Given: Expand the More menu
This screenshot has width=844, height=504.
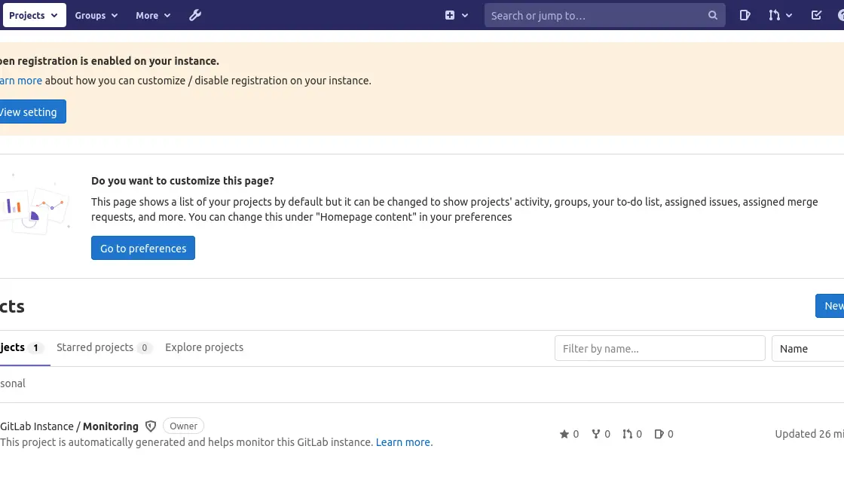Looking at the screenshot, I should coord(153,15).
